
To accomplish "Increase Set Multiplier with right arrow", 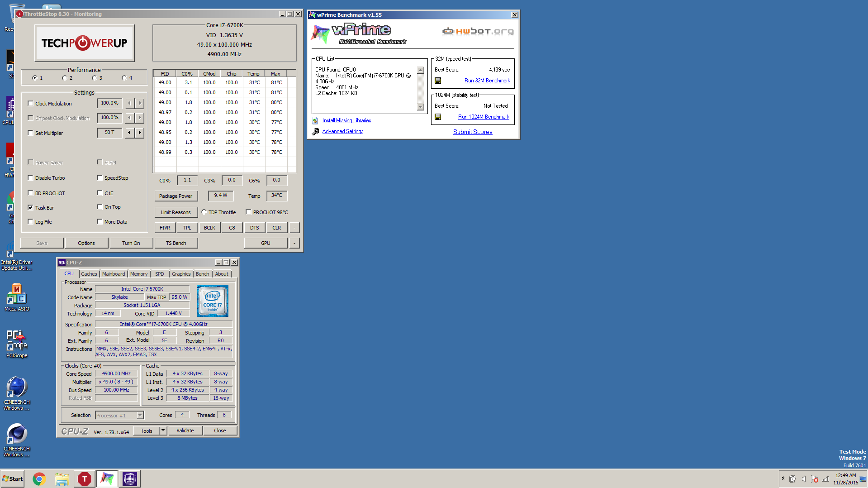I will point(140,133).
